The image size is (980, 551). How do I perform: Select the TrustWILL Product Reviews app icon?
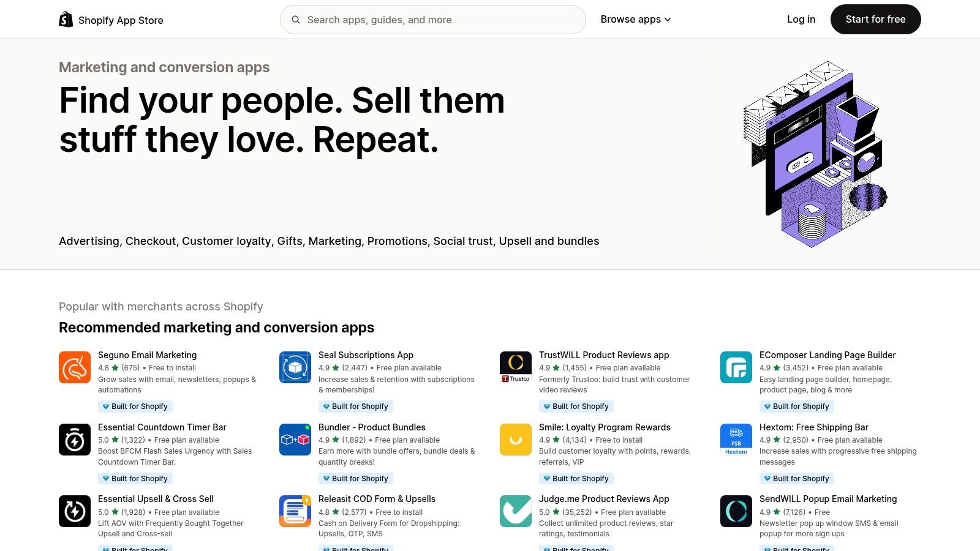click(x=515, y=367)
